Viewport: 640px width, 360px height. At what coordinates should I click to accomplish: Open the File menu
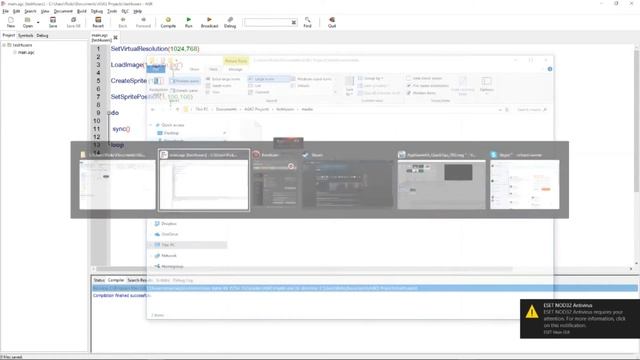(x=5, y=11)
